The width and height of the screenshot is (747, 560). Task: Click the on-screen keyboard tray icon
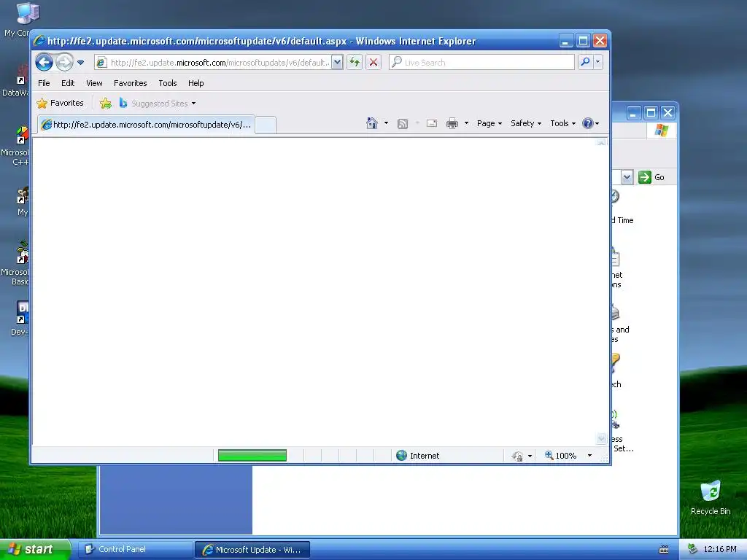(x=664, y=550)
